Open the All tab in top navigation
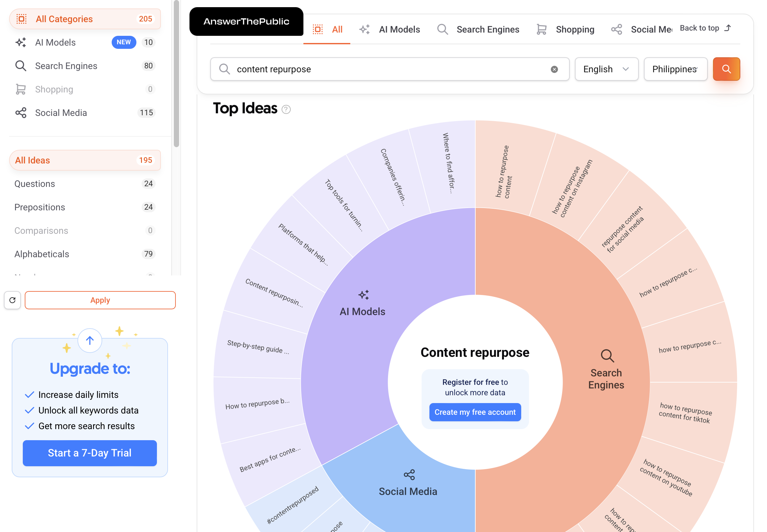Viewport: 767px width, 532px height. pyautogui.click(x=327, y=29)
